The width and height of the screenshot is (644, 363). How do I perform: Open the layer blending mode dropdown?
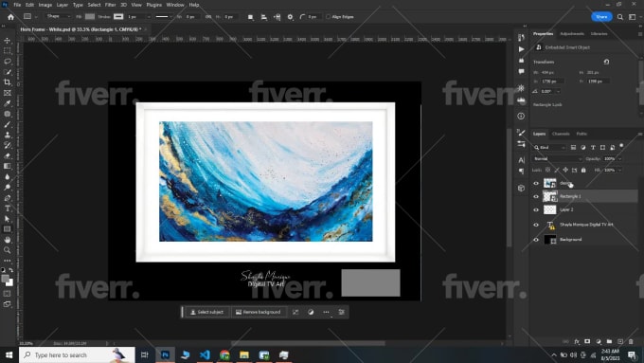pyautogui.click(x=558, y=158)
